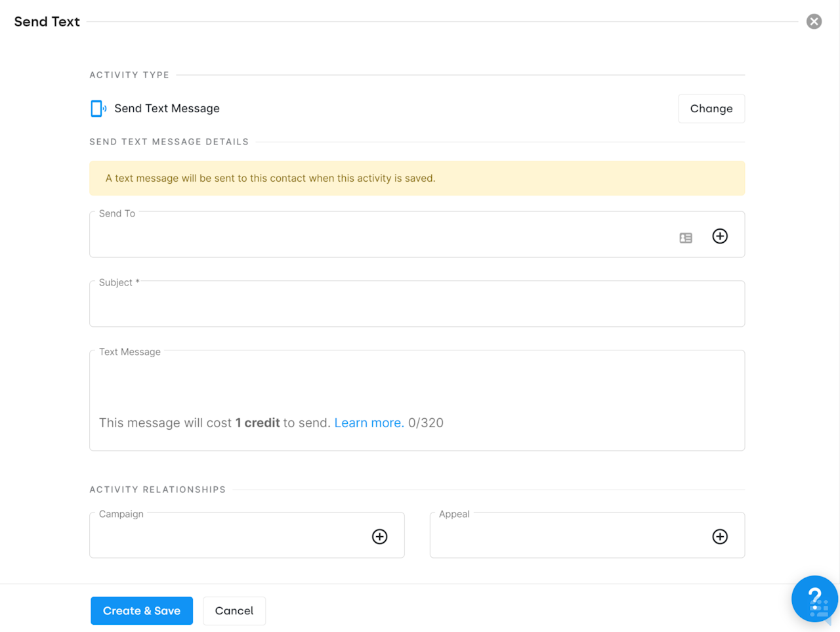840x632 pixels.
Task: Cancel creating the text message
Action: coord(234,610)
